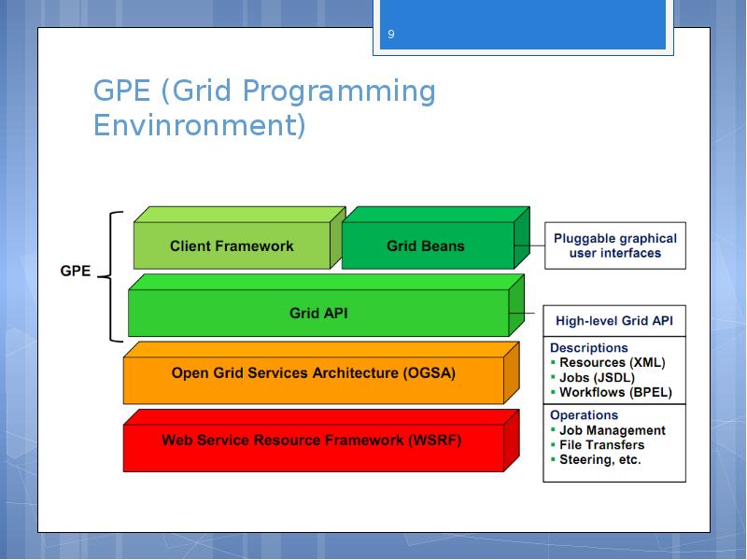Select the Operations heading
Viewport: 747px width, 560px height.
[x=584, y=415]
